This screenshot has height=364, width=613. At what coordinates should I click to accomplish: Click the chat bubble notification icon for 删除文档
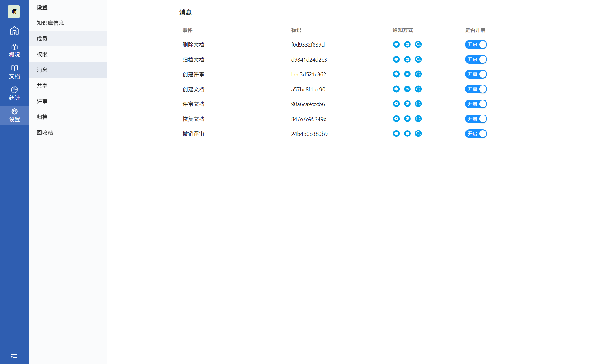396,44
